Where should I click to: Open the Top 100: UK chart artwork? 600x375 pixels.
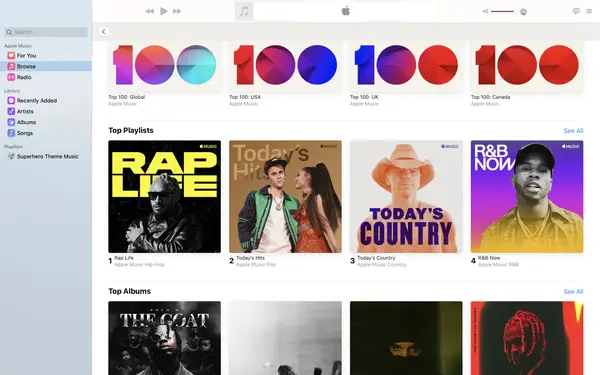(406, 66)
